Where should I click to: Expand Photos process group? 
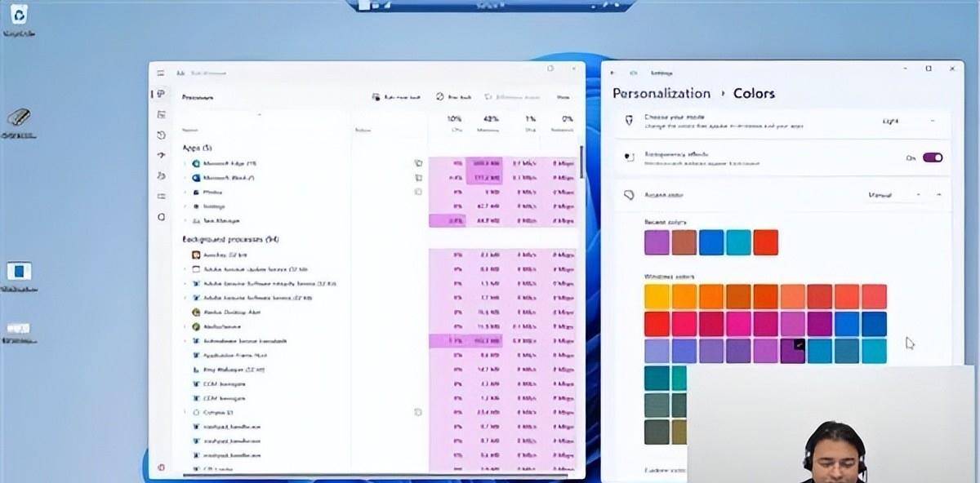(x=185, y=193)
